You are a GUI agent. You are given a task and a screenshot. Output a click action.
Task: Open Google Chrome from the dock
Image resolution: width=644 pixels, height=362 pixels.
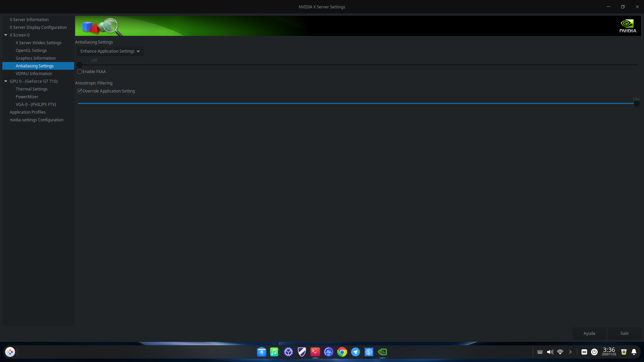[x=342, y=352]
